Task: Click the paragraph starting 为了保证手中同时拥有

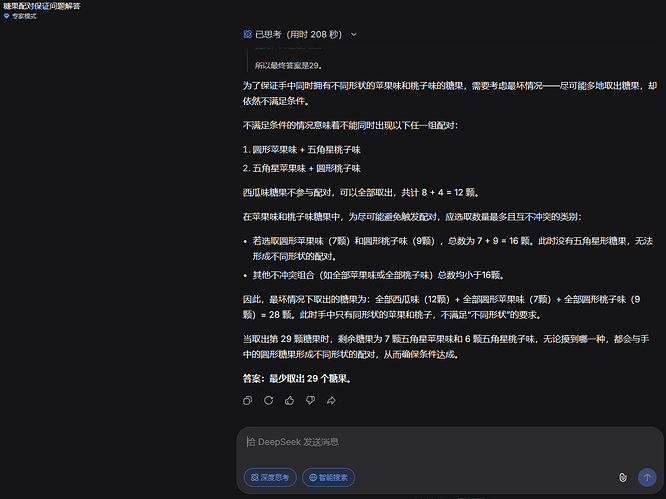Action: 450,93
